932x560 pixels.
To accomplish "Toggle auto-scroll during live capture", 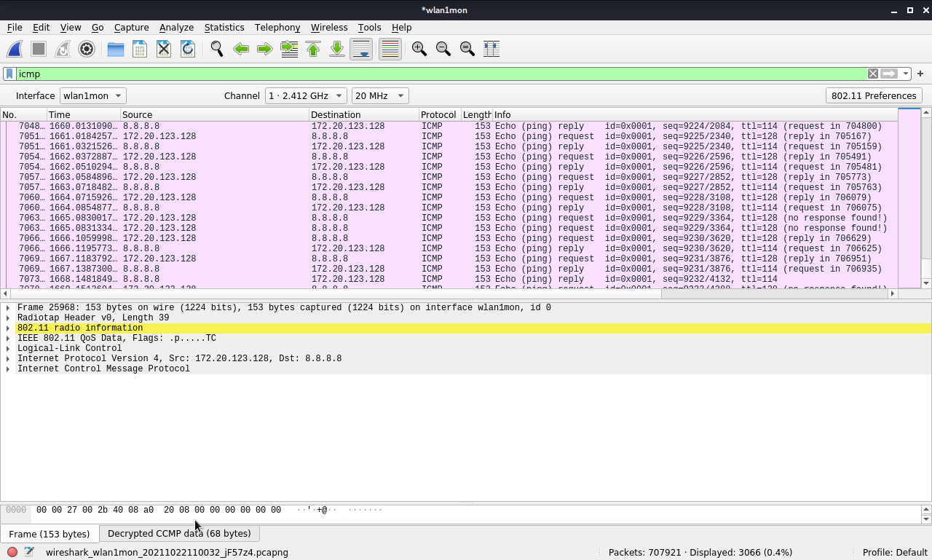I will pyautogui.click(x=361, y=49).
